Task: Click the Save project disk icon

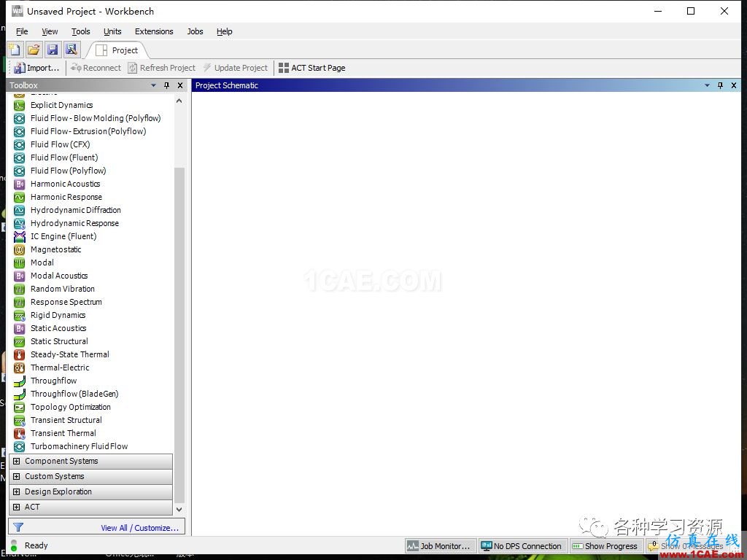Action: point(53,50)
